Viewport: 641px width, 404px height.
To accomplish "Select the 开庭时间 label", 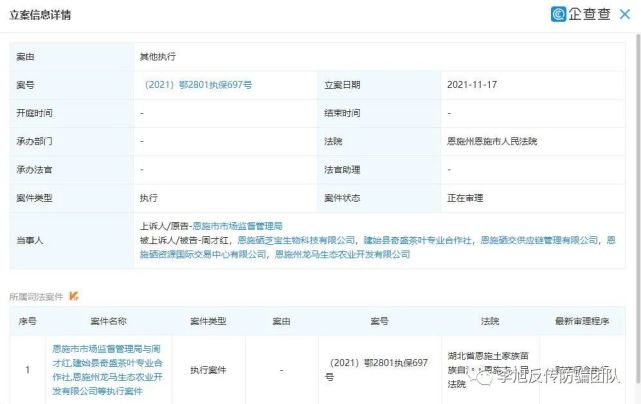I will 34,113.
